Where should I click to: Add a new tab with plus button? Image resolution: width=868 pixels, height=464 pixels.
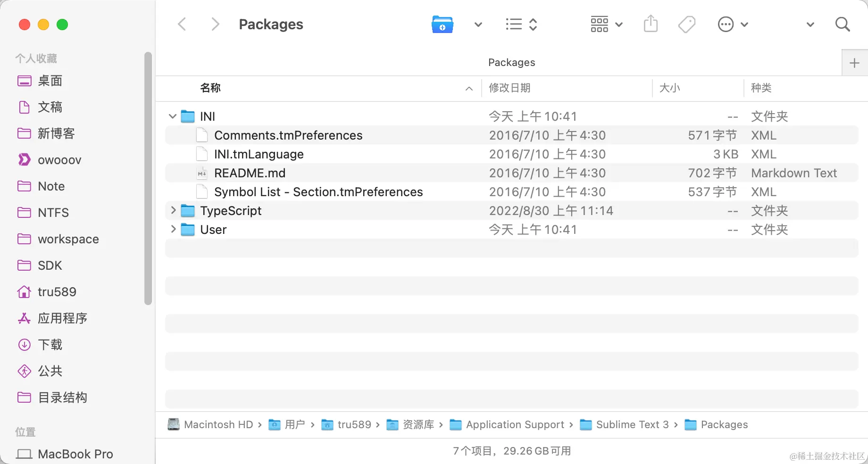[854, 63]
